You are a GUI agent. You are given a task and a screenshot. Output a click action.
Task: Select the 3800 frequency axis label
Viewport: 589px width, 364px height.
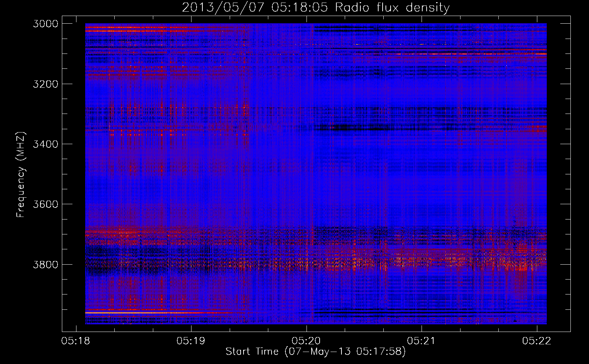pos(46,264)
